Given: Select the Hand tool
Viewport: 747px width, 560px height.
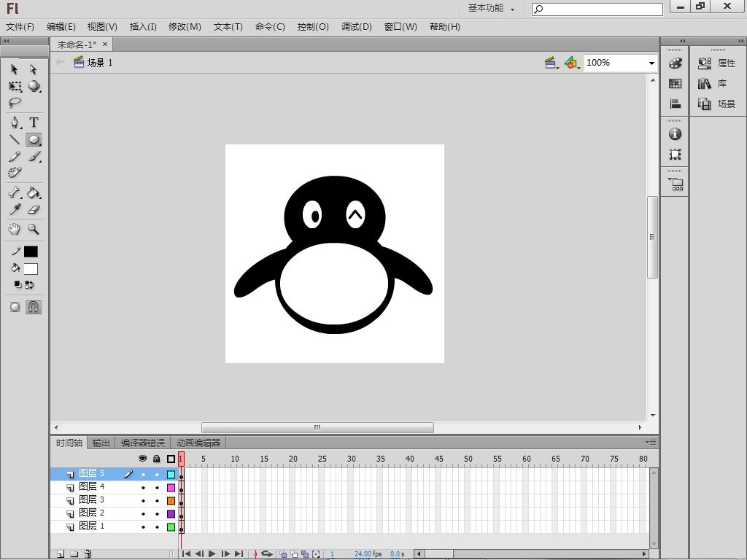Looking at the screenshot, I should (15, 229).
